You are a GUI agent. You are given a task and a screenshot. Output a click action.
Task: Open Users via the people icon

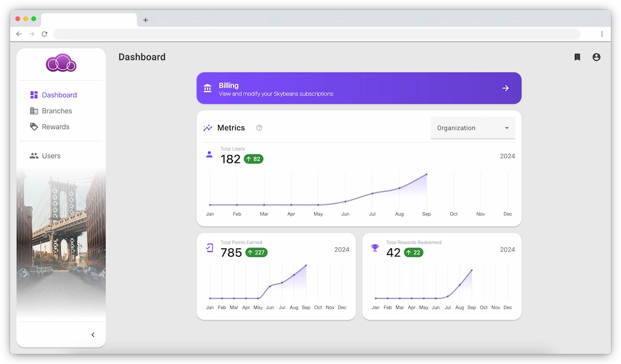coord(35,156)
